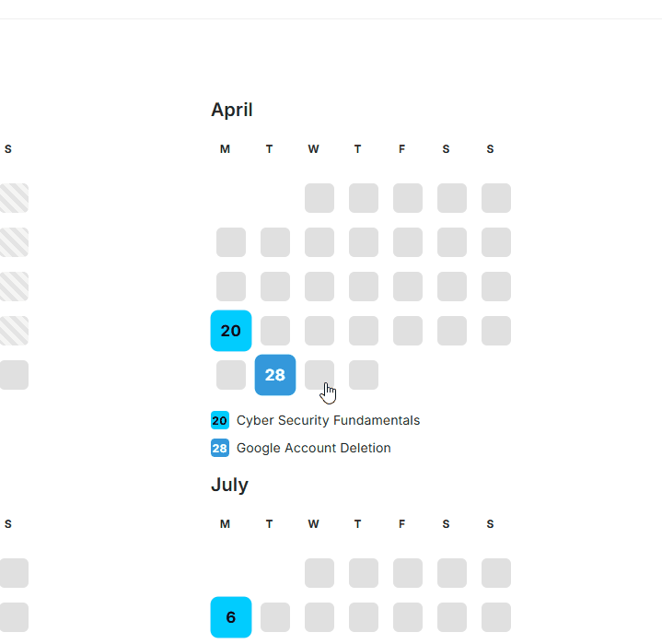The width and height of the screenshot is (662, 644).
Task: Click the July month heading
Action: (x=229, y=485)
